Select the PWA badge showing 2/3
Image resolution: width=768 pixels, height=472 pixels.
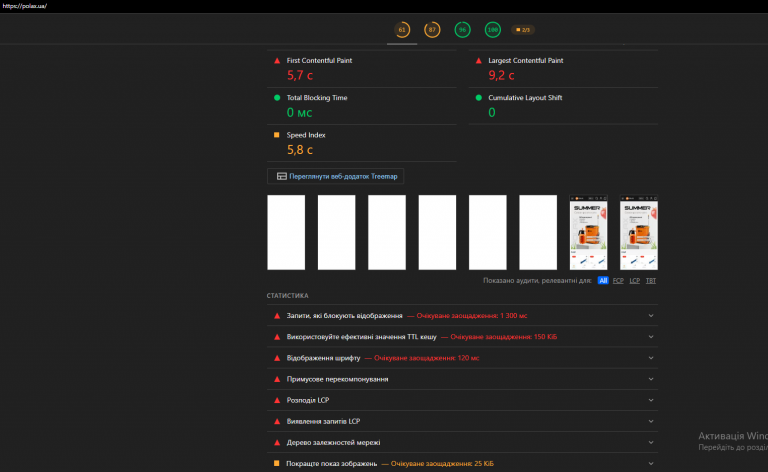click(x=523, y=30)
